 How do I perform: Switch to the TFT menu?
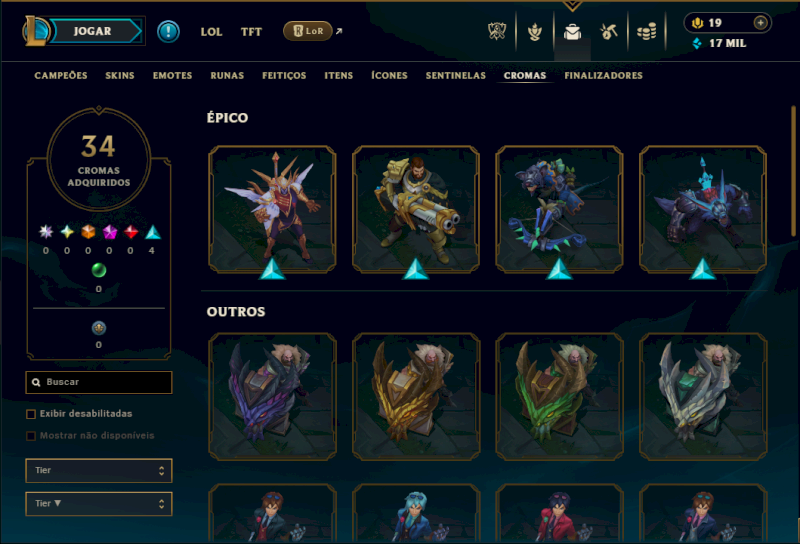251,32
